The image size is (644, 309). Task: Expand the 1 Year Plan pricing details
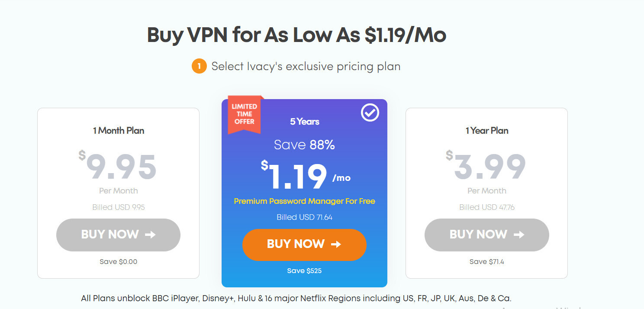tap(486, 193)
